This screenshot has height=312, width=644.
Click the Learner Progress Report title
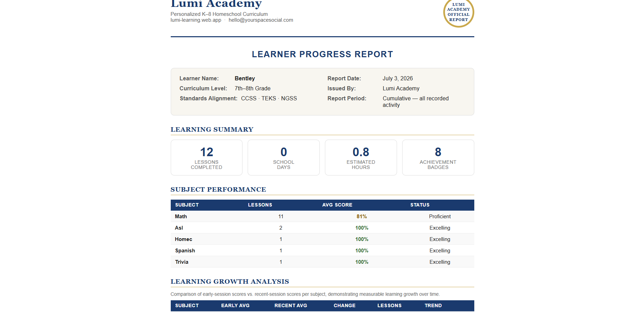coord(322,54)
